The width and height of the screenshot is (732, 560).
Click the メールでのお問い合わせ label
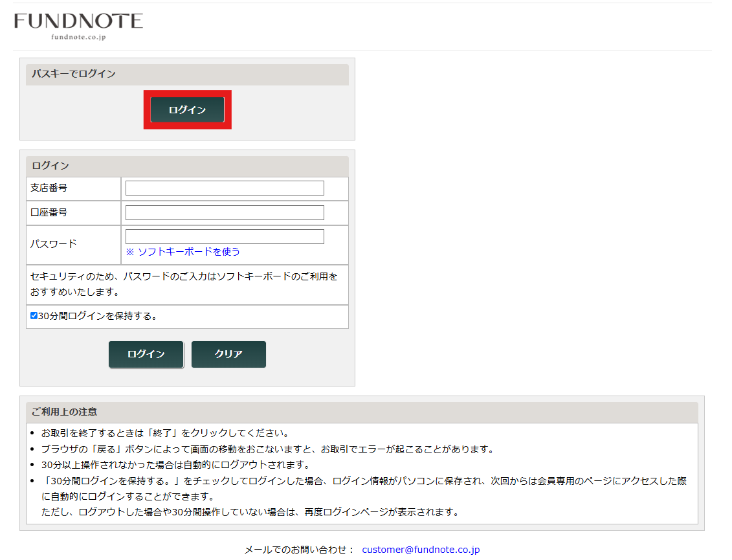pyautogui.click(x=299, y=550)
